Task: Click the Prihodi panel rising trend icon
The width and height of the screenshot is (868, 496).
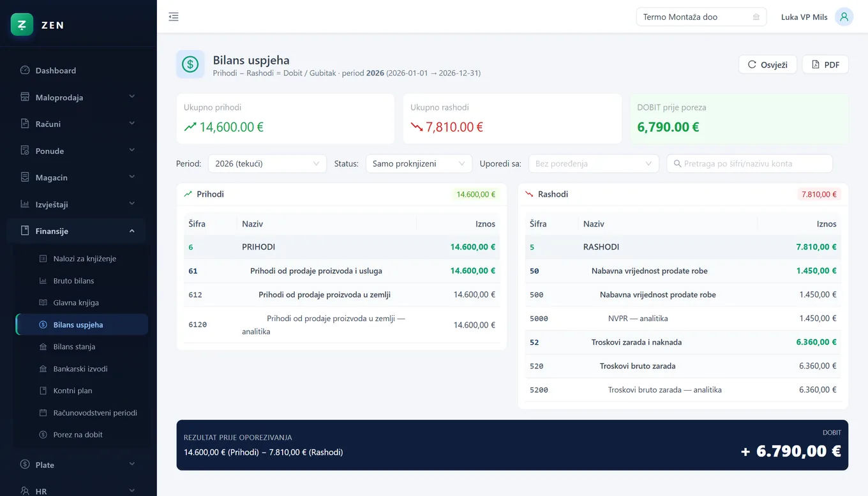Action: click(188, 194)
